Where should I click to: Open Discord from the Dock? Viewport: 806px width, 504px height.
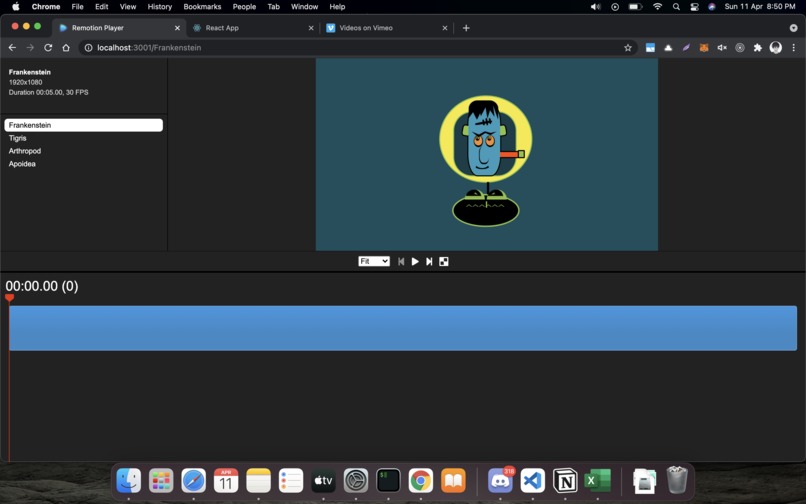[x=500, y=481]
